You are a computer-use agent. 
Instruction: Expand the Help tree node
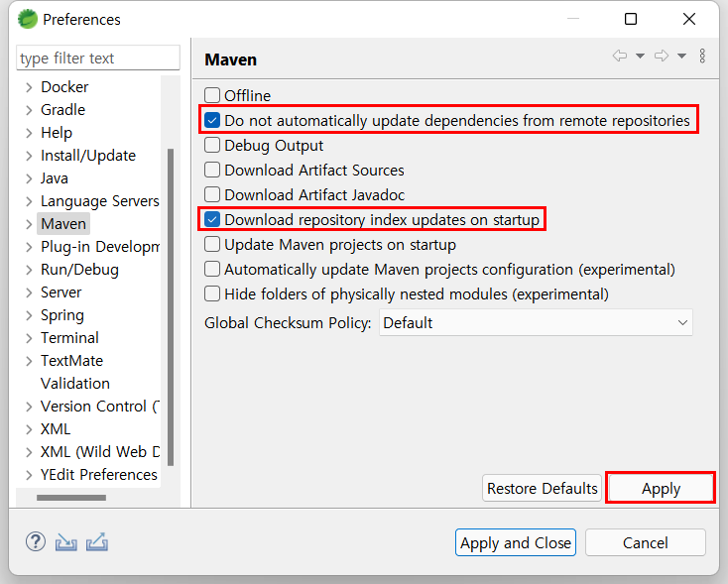(29, 133)
